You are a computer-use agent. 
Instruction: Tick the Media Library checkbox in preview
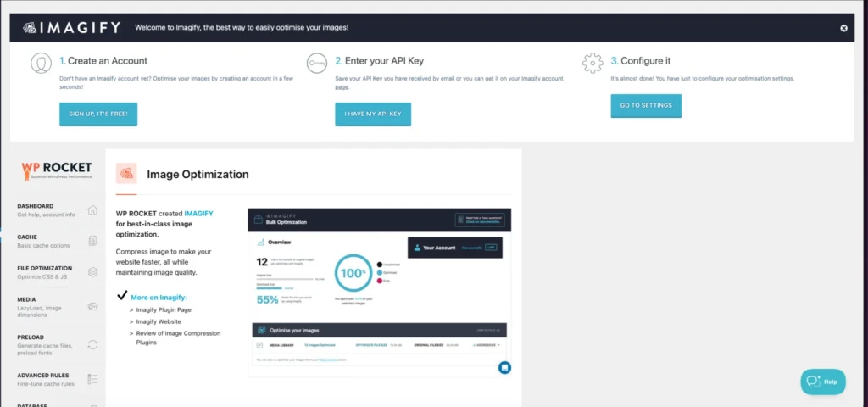(x=260, y=345)
